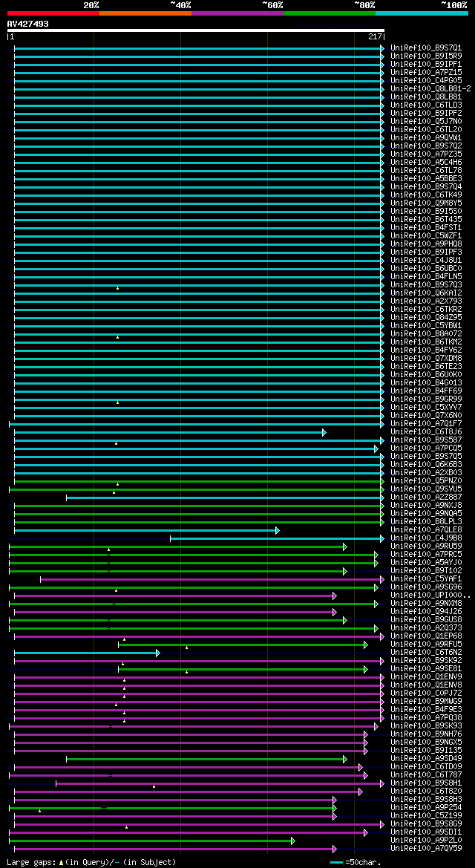The image size is (475, 868).
Task: Select label UniRef100_Q1EP68
Action: (x=426, y=636)
